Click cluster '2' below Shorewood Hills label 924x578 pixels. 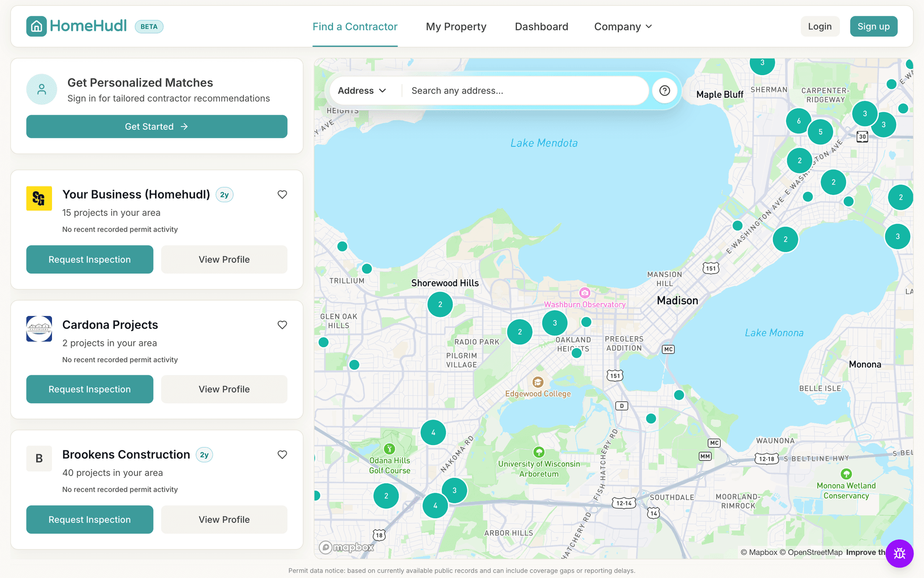point(440,304)
